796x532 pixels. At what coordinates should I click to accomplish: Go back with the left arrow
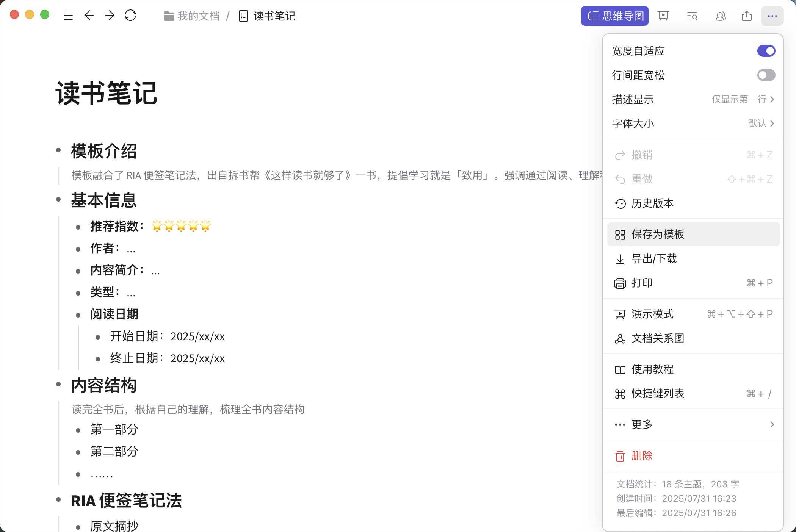[89, 16]
